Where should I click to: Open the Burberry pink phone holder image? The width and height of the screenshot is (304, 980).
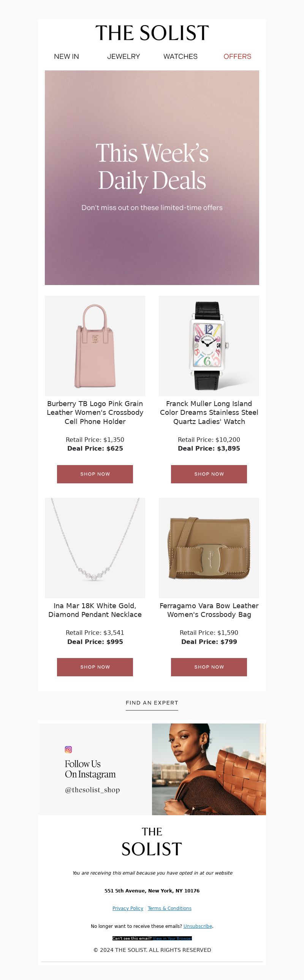95,346
